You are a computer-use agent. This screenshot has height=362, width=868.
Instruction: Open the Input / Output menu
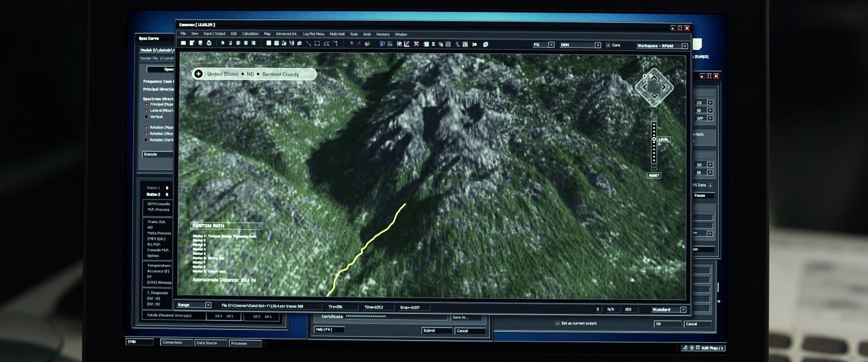click(x=214, y=33)
